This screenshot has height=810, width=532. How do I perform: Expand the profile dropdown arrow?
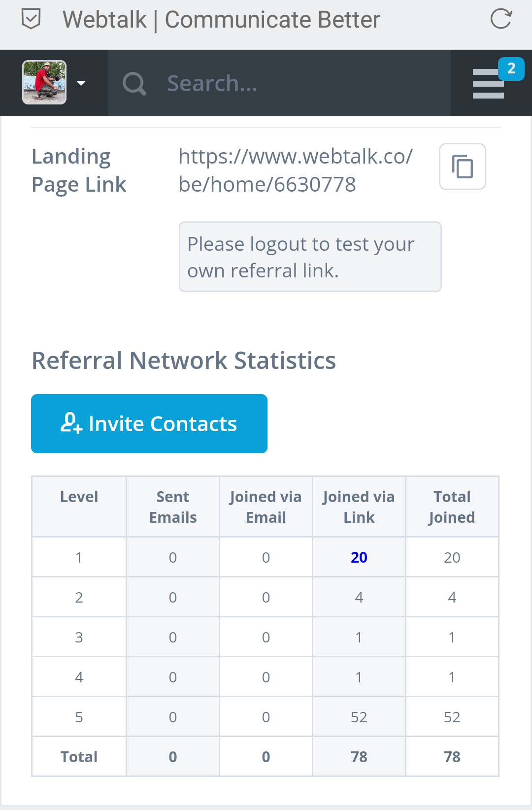pos(81,83)
